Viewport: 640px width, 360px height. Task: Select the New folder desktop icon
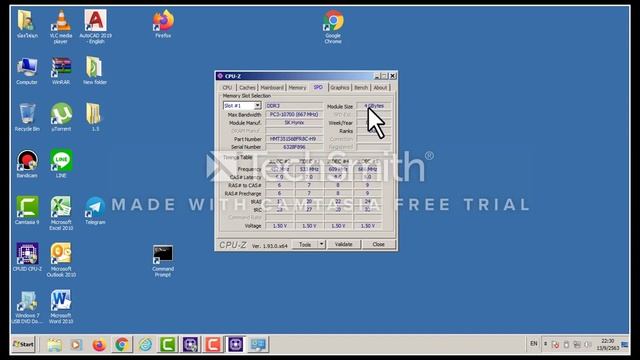point(95,71)
